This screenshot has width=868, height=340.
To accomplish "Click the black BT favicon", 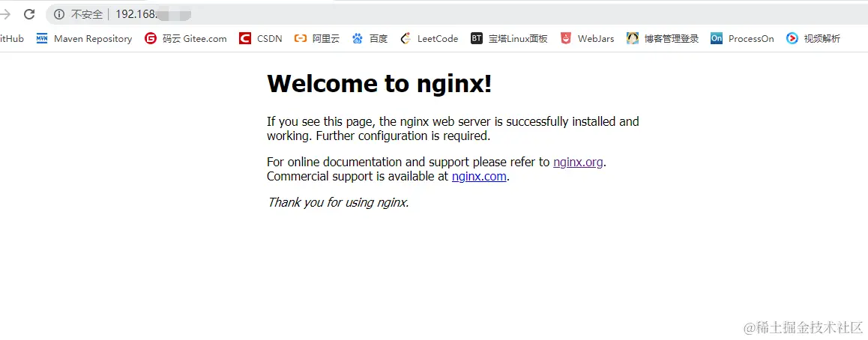I will [477, 38].
